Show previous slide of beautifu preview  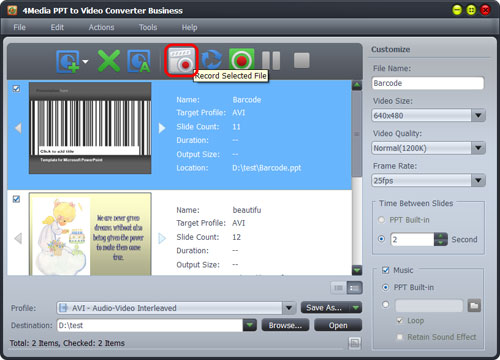18,238
